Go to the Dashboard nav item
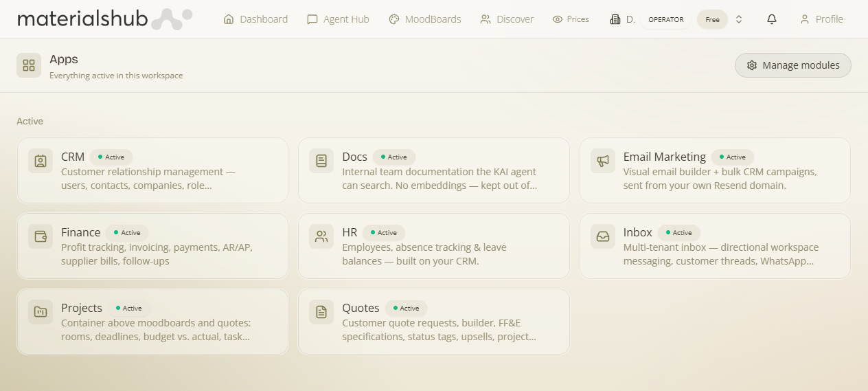Screen dimensions: 868x391 click(256, 19)
